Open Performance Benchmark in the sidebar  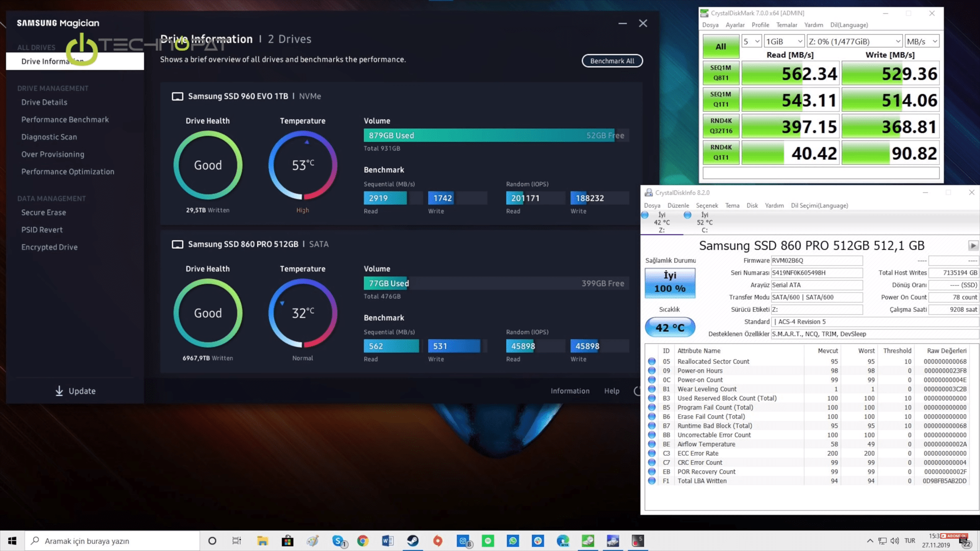[65, 119]
